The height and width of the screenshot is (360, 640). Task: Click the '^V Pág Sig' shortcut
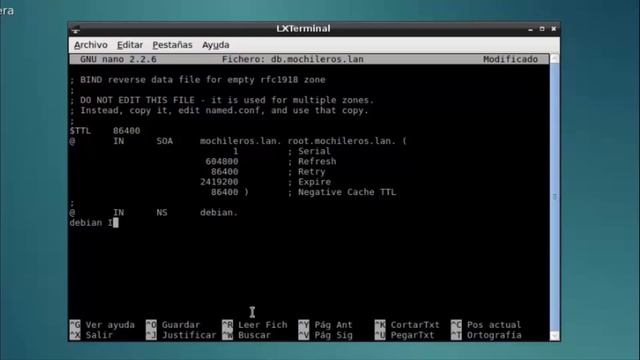pyautogui.click(x=325, y=335)
